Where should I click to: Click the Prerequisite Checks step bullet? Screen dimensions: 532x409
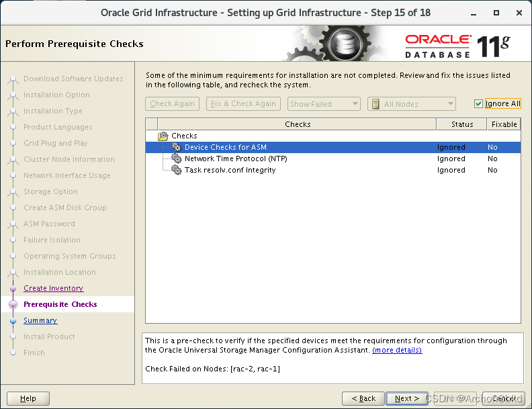coord(13,304)
